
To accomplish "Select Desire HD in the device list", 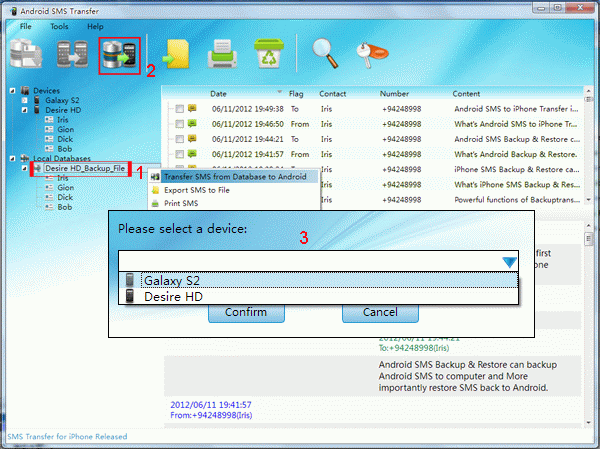I will (x=318, y=296).
